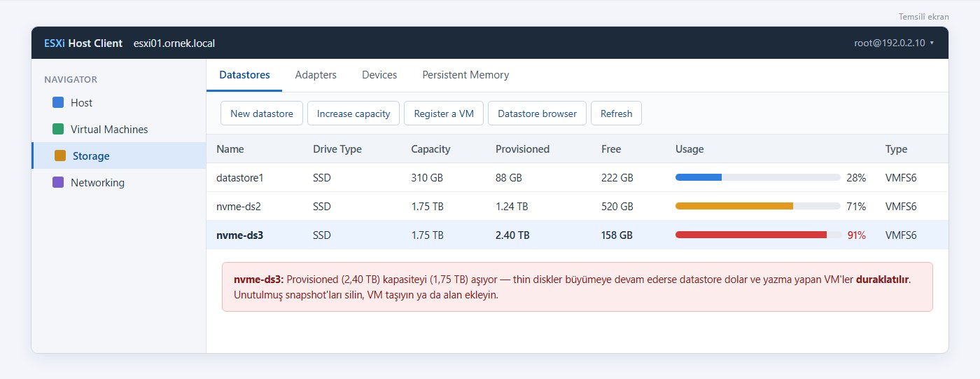The height and width of the screenshot is (379, 980).
Task: Open the root@192.0.2.10 user dropdown
Action: tap(894, 43)
